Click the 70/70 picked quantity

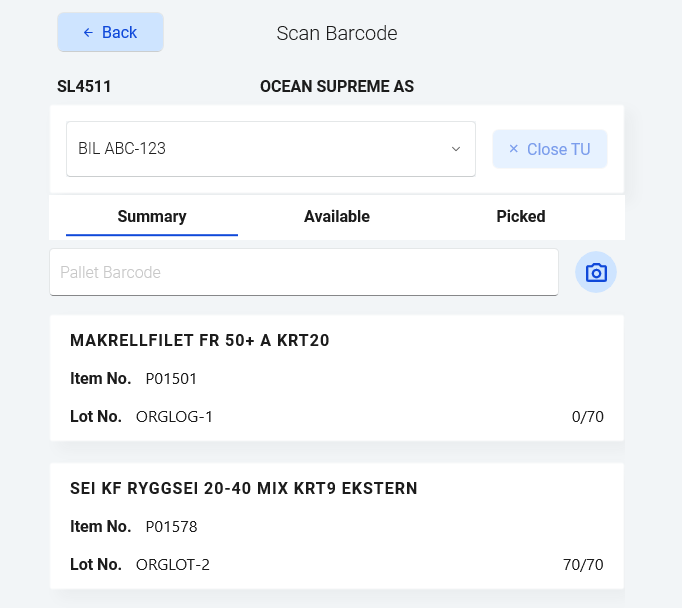[x=583, y=565]
